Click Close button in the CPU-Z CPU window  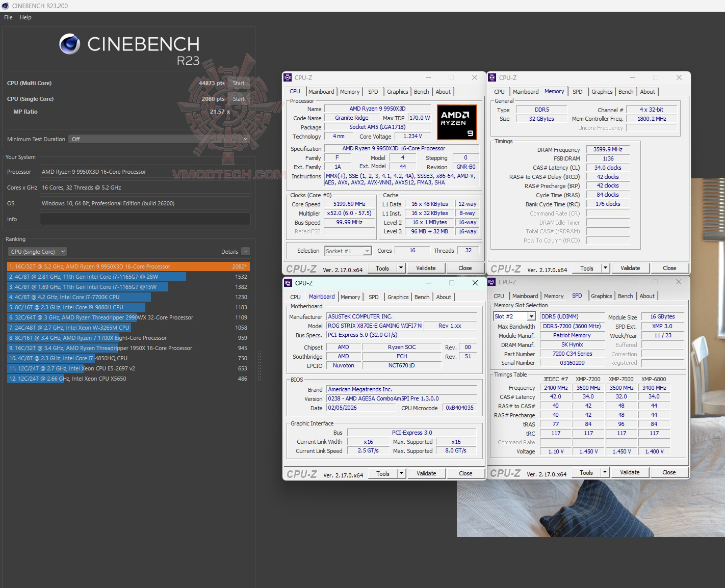tap(465, 268)
